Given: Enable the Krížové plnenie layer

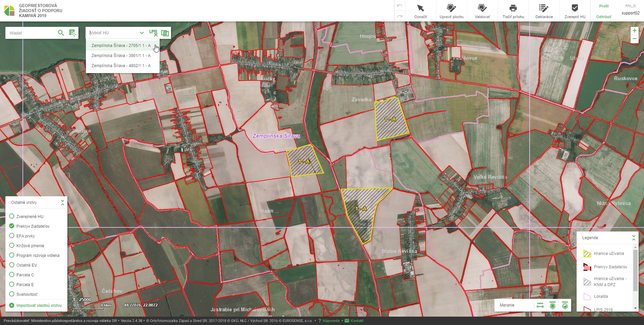Looking at the screenshot, I should tap(12, 246).
